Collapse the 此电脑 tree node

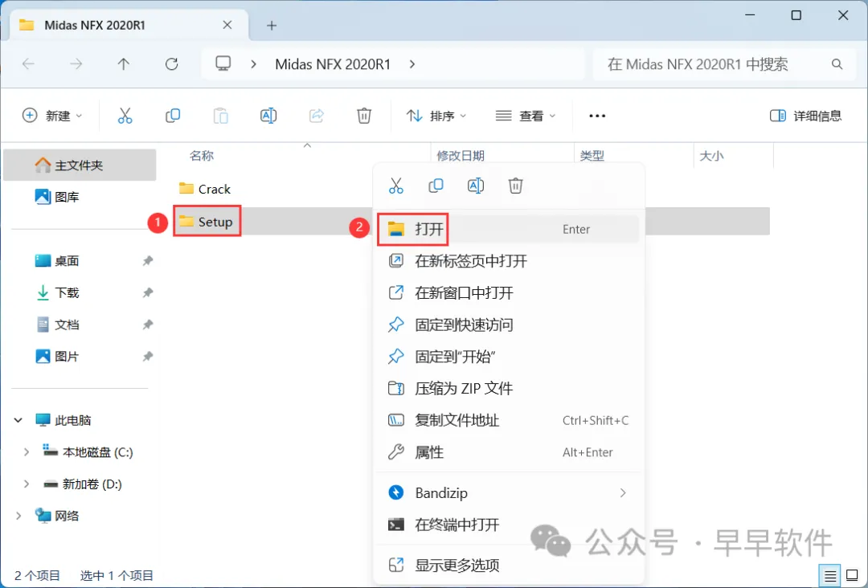click(x=18, y=420)
